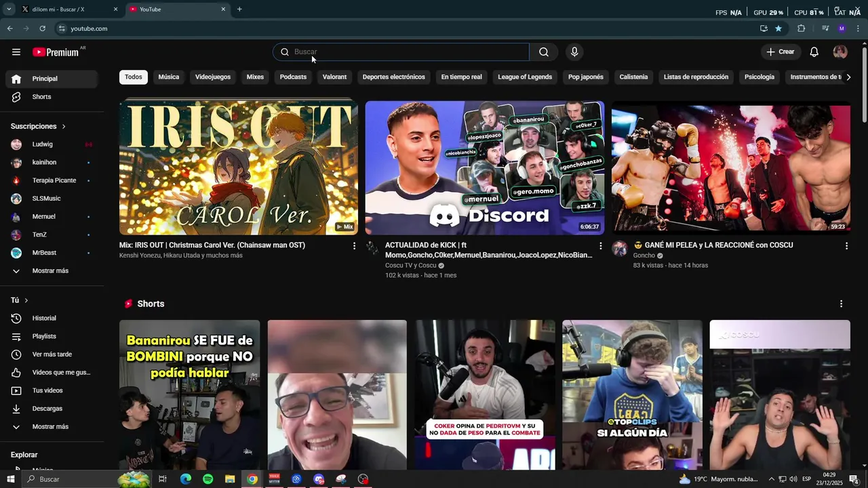
Task: Open the Ludwig subscription channel
Action: [x=52, y=144]
